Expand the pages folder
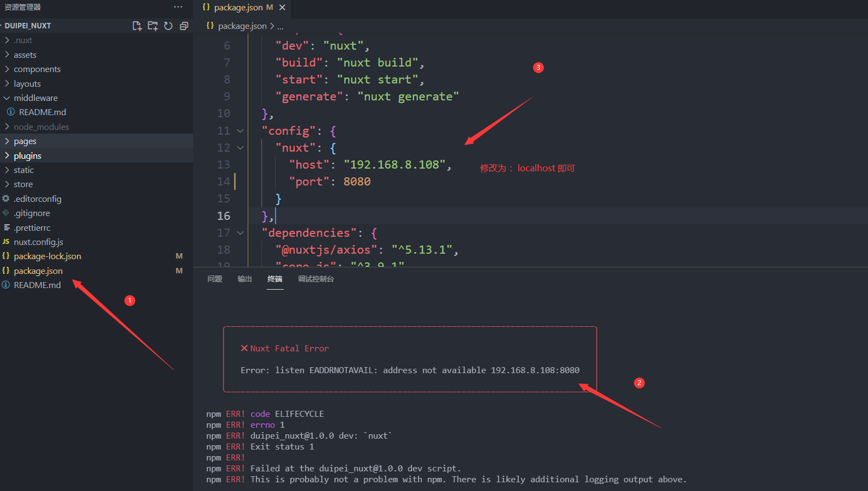 click(97, 141)
